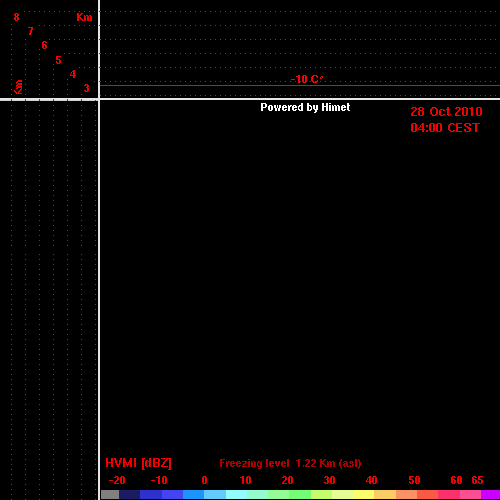Select the magenta swatch under 65
Screen dimensions: 500x500
pos(490,494)
